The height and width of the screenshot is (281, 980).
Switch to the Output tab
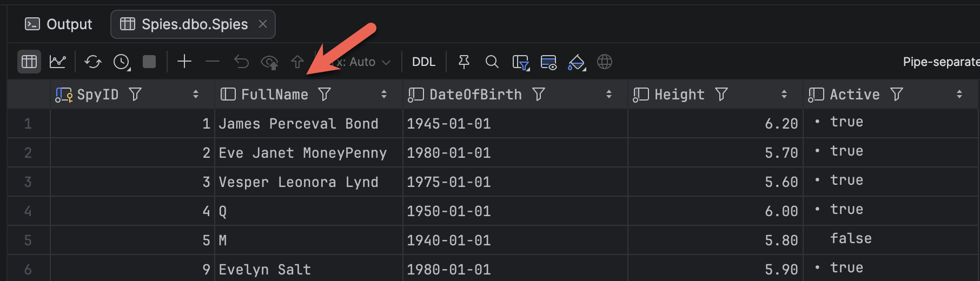click(59, 24)
